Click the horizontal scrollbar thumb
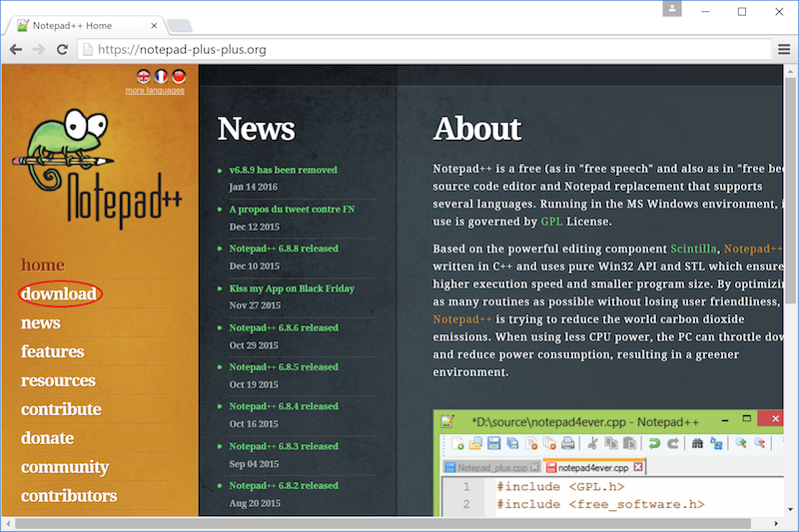Image resolution: width=799 pixels, height=532 pixels. pos(383,523)
